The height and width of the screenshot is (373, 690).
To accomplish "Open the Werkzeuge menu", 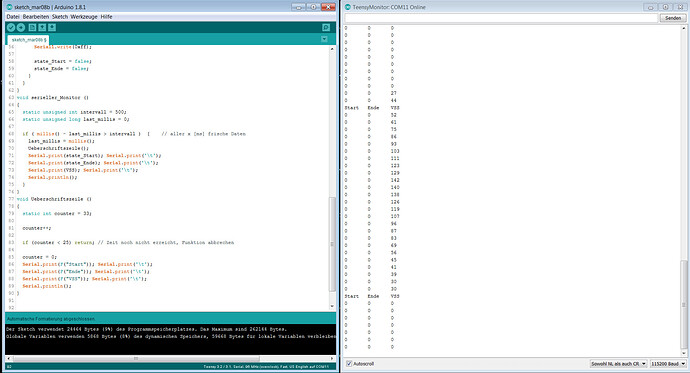I will click(x=84, y=17).
